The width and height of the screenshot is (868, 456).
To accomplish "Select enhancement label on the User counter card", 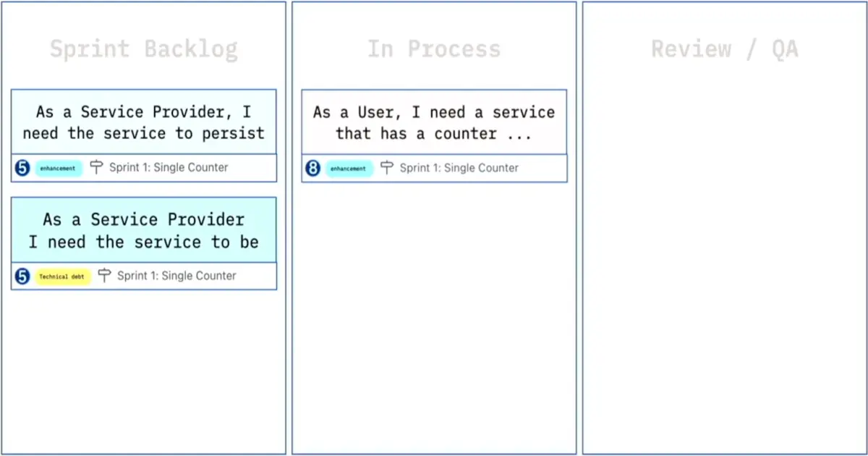I will (x=349, y=169).
